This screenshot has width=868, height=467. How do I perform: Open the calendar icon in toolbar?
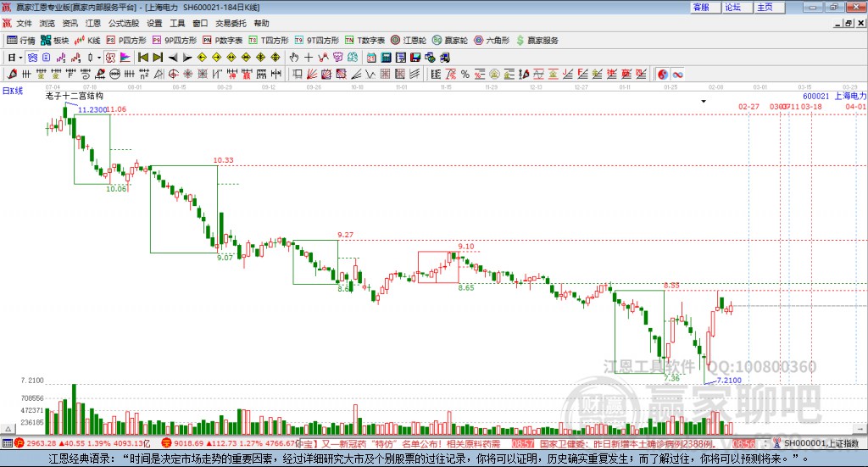pyautogui.click(x=371, y=58)
